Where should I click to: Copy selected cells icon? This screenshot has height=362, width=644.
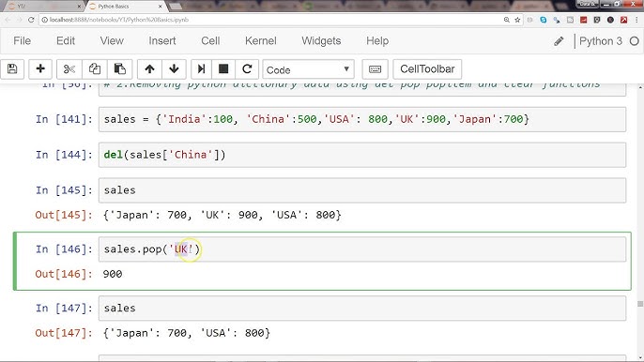pyautogui.click(x=95, y=69)
